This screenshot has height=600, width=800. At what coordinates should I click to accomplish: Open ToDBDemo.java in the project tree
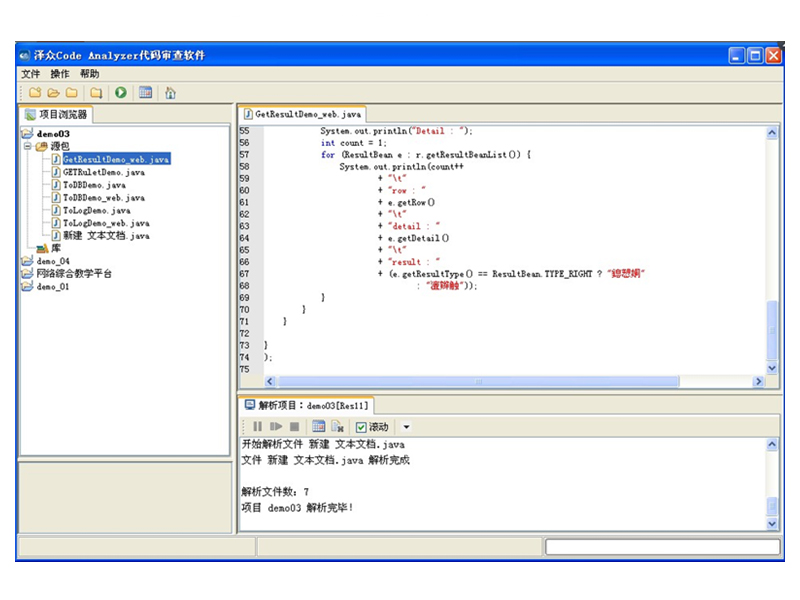point(94,185)
